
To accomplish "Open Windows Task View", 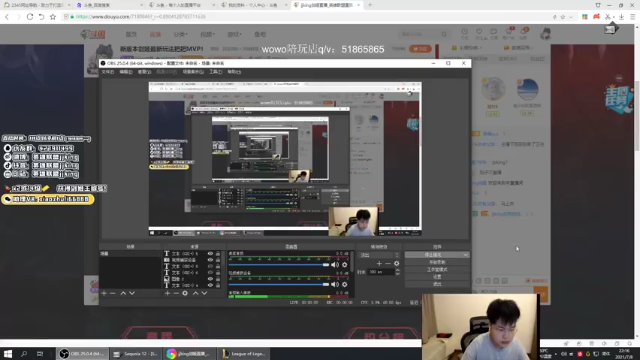I will pos(40,353).
